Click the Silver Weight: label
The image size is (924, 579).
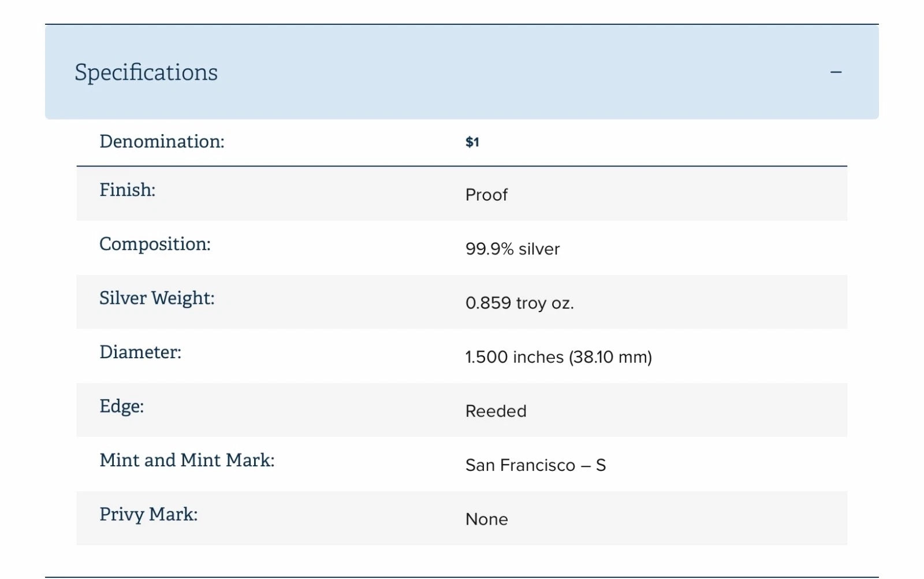157,298
